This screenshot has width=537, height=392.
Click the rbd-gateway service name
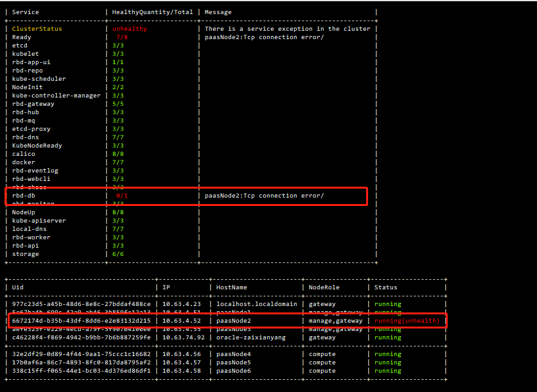pos(33,104)
